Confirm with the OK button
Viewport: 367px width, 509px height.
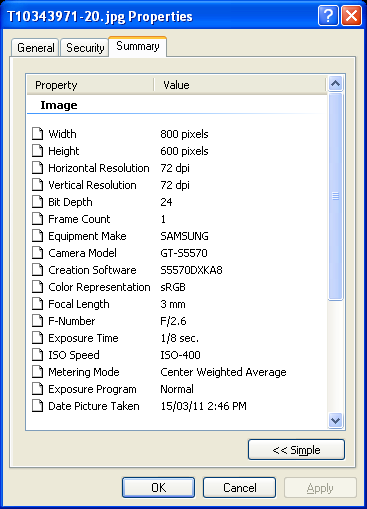tap(158, 488)
